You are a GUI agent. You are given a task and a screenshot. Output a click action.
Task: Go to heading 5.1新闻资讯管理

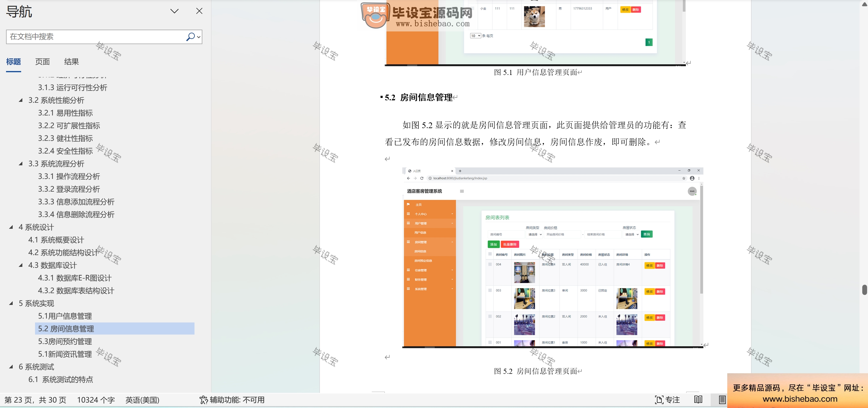click(65, 354)
